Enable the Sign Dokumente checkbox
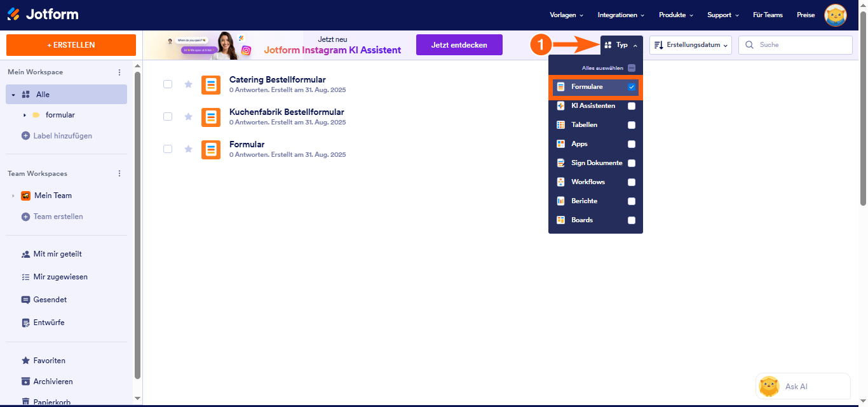Screen dimensions: 868x407 click(632, 163)
